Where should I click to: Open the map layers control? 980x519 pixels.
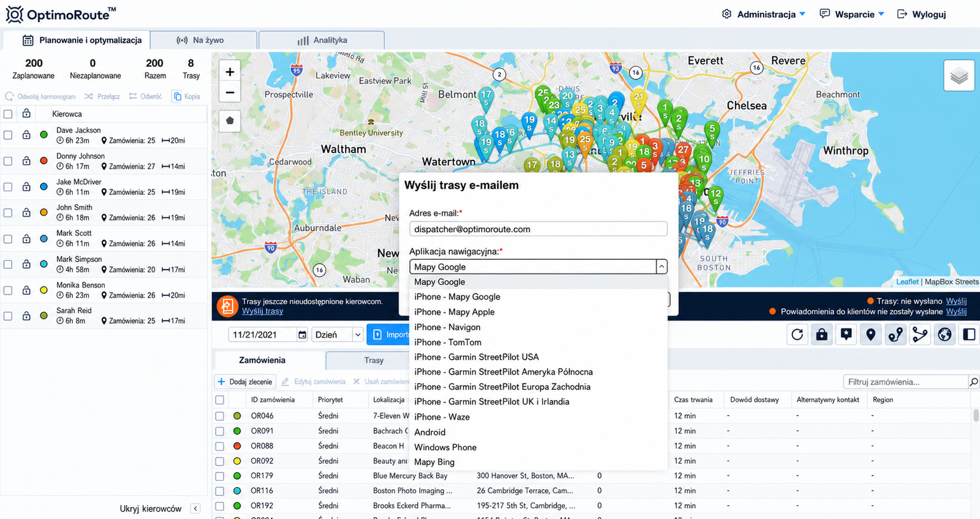pyautogui.click(x=959, y=76)
